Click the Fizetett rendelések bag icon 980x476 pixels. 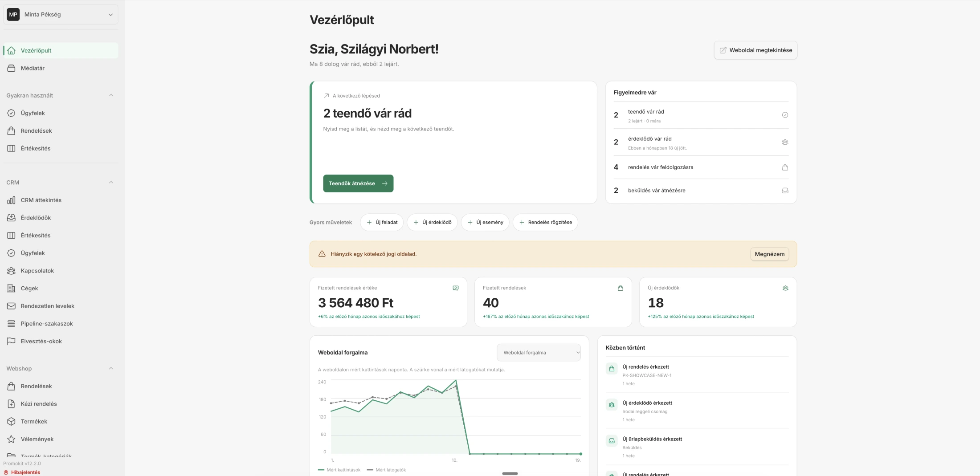(x=621, y=288)
